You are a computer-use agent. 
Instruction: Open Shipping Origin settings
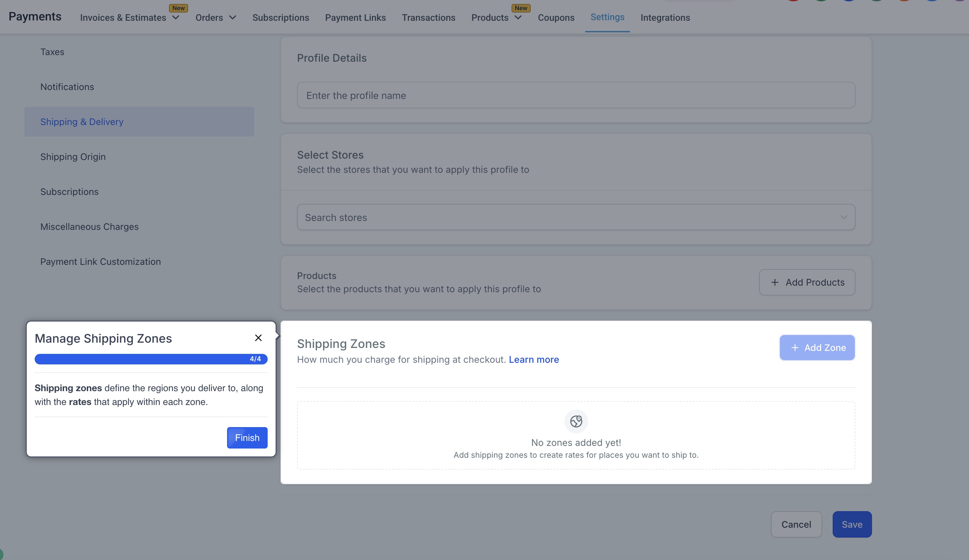pyautogui.click(x=73, y=156)
